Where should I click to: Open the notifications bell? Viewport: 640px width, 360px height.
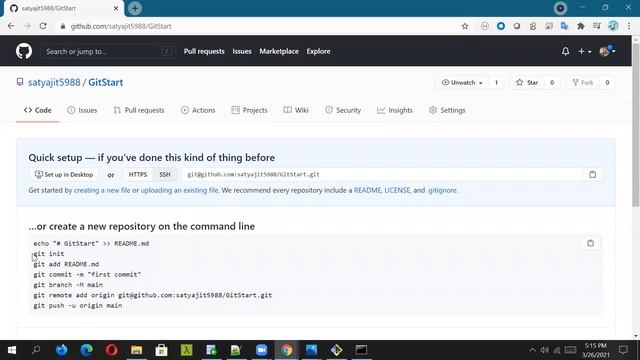565,51
